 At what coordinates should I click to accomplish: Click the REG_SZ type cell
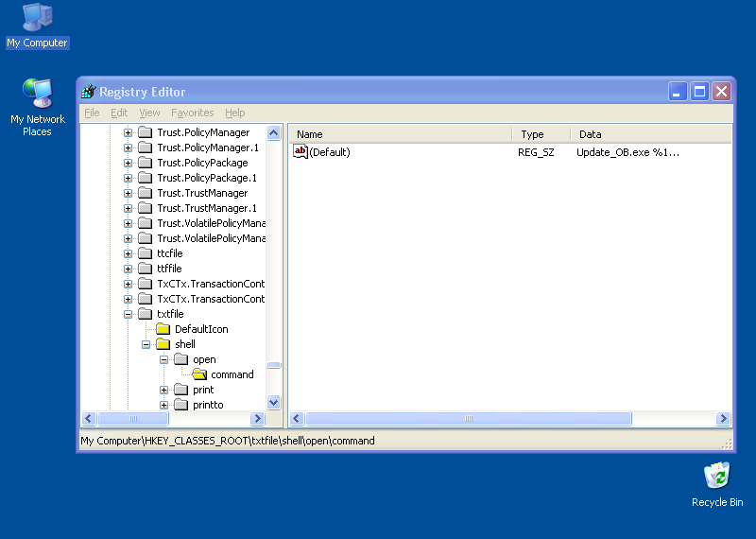pos(536,152)
